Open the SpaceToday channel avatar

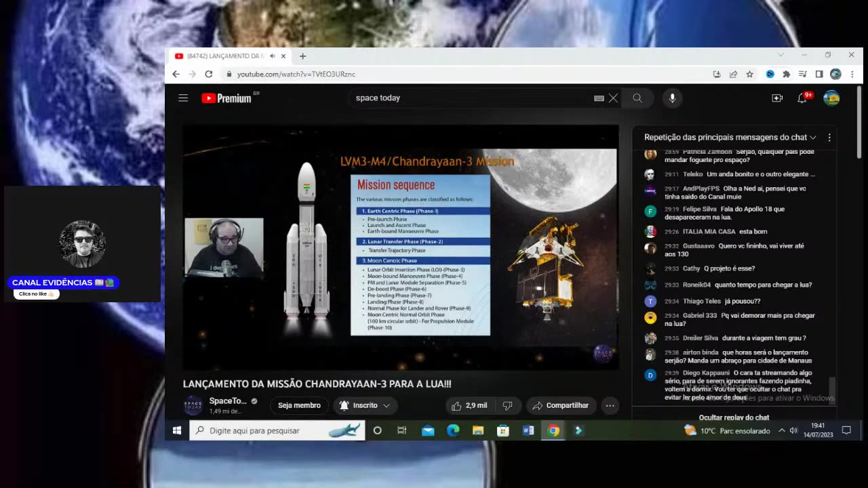point(193,405)
